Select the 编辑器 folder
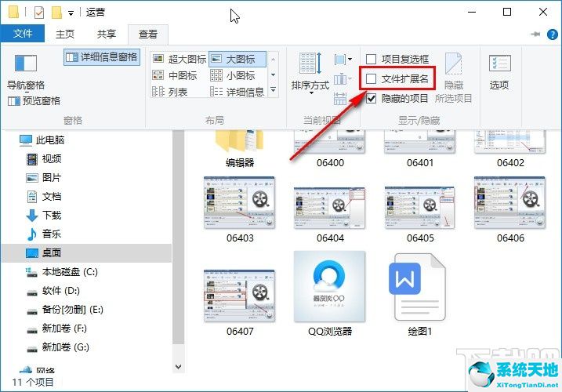 pyautogui.click(x=240, y=150)
